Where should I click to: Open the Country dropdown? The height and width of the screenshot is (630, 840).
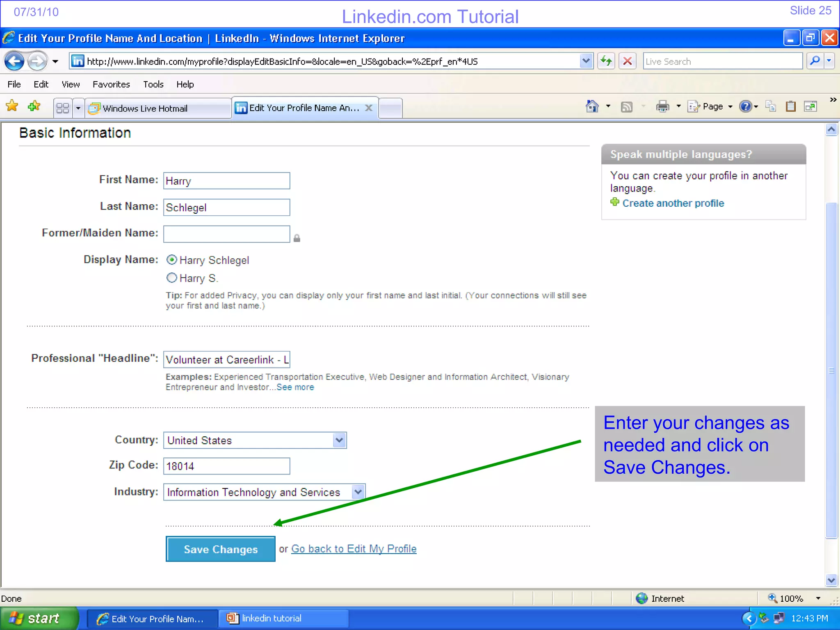pyautogui.click(x=255, y=440)
